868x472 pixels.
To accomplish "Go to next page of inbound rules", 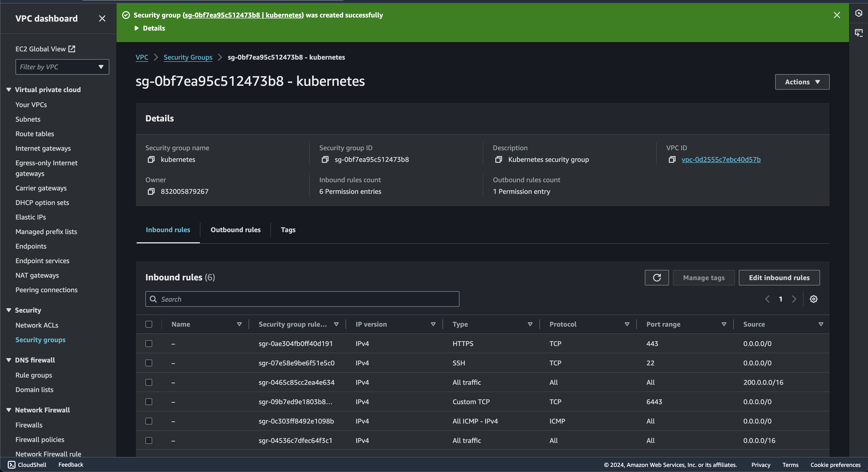I will (x=794, y=299).
